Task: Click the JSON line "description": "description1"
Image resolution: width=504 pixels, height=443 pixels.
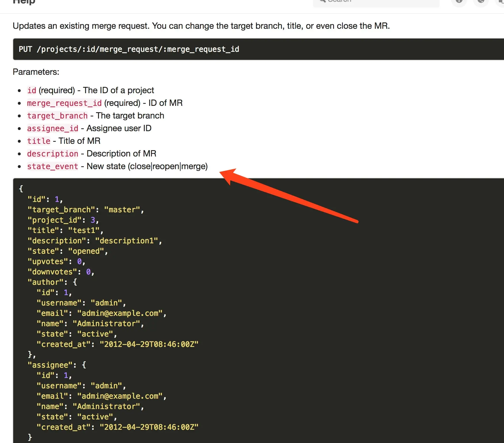Action: pyautogui.click(x=95, y=241)
